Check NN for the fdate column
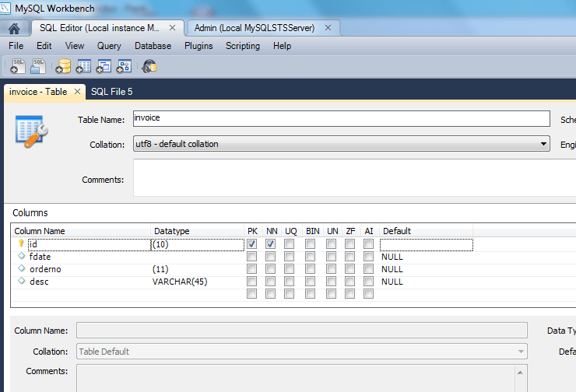Image resolution: width=576 pixels, height=392 pixels. click(x=270, y=257)
